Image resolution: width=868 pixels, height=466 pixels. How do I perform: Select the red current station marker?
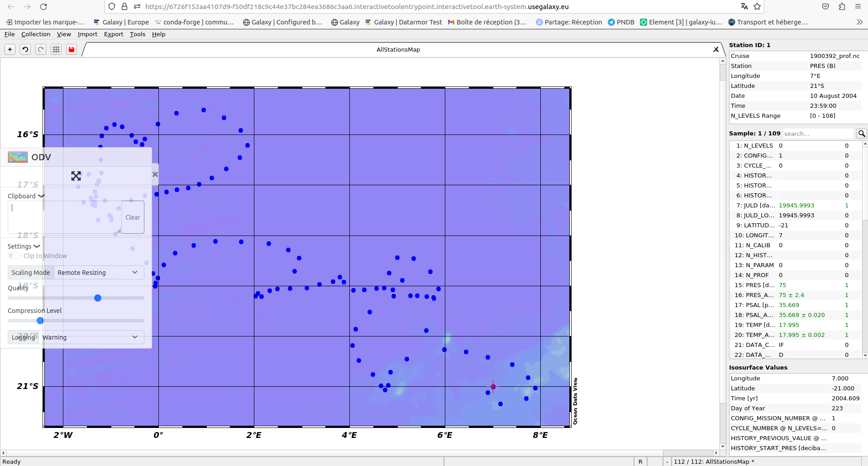click(x=493, y=387)
